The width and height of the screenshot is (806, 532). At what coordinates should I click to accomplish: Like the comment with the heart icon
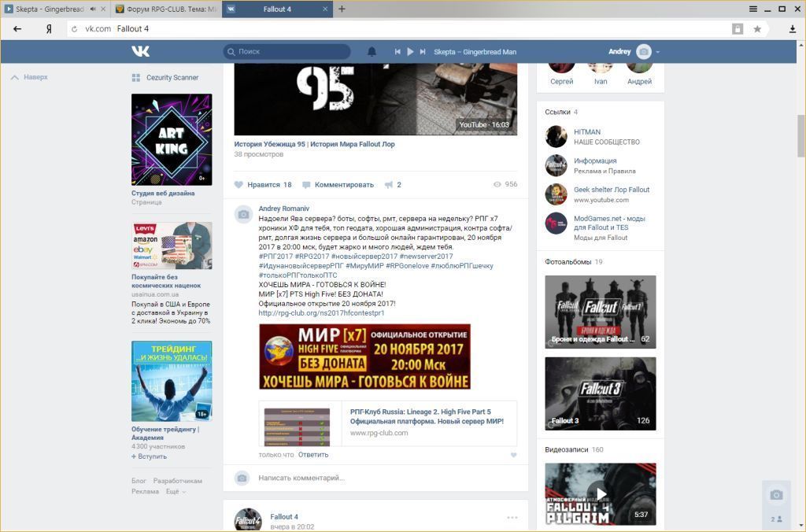[513, 455]
